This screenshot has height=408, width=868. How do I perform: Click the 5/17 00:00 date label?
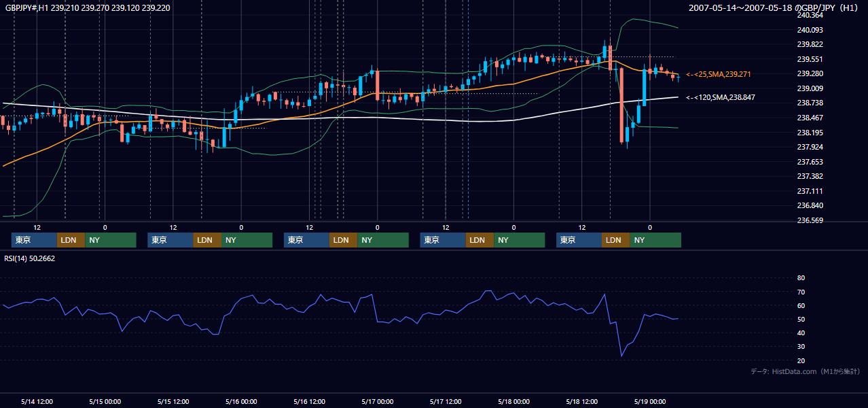coord(377,402)
